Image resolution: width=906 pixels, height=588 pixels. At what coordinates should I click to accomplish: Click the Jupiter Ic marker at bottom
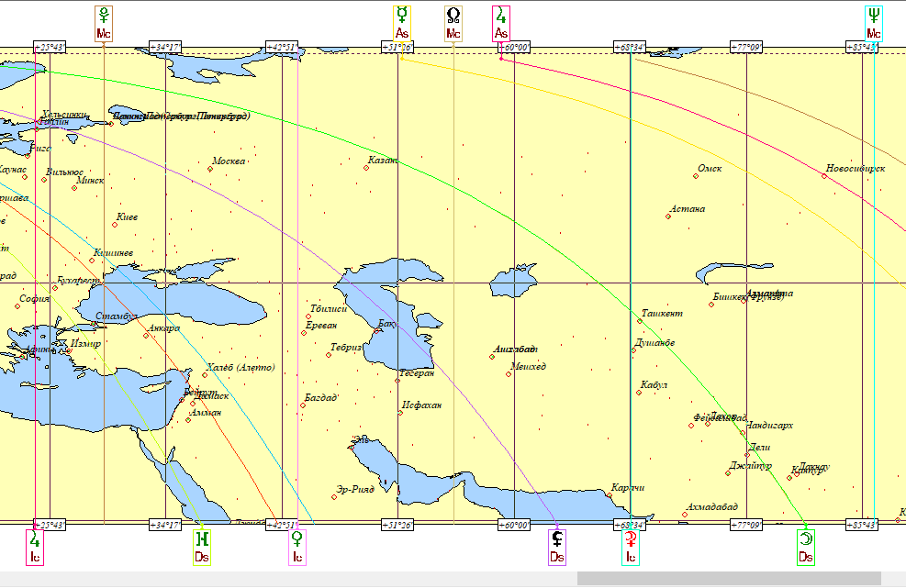35,547
